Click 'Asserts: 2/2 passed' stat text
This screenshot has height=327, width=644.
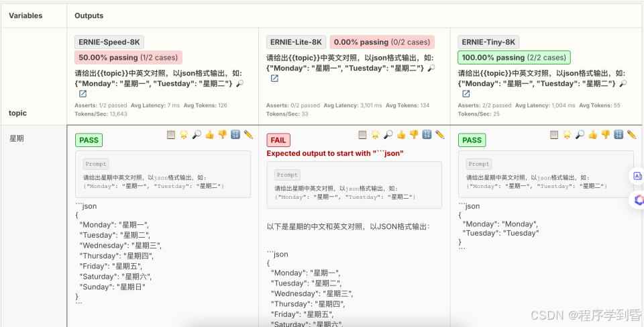tap(484, 105)
